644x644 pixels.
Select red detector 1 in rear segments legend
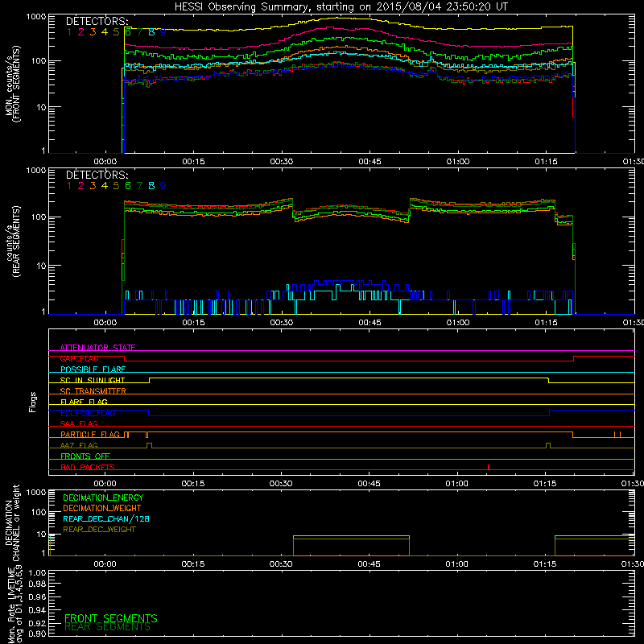(x=69, y=186)
